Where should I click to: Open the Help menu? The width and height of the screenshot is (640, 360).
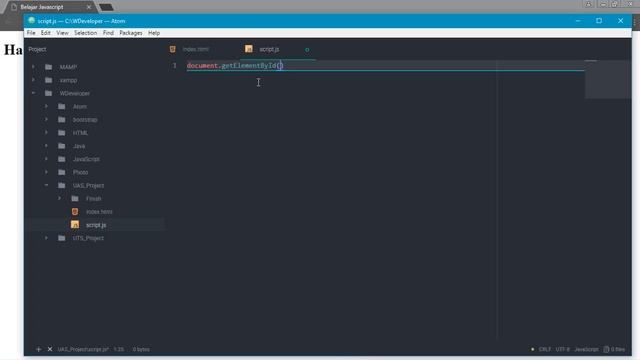tap(154, 33)
